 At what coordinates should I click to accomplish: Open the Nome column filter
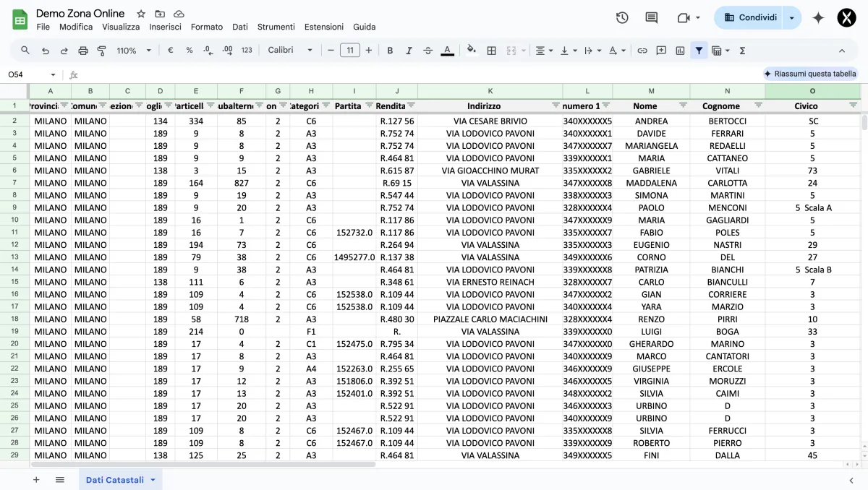click(683, 106)
